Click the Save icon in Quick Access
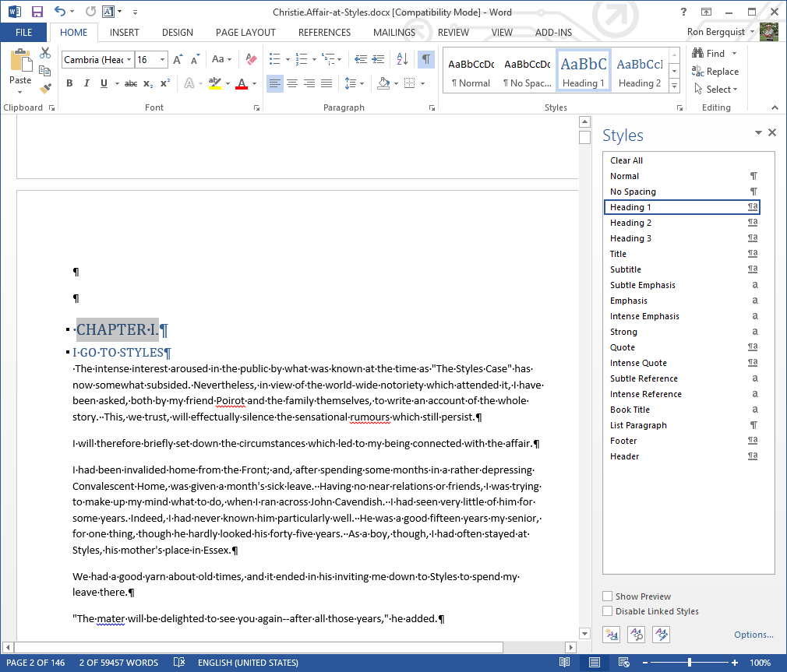 click(x=37, y=12)
